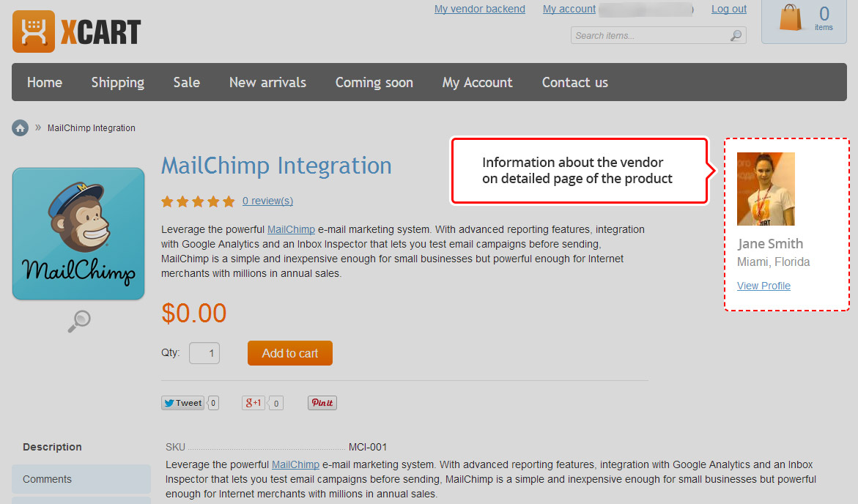Click the cart's 0 items counter
858x504 pixels.
tap(824, 18)
